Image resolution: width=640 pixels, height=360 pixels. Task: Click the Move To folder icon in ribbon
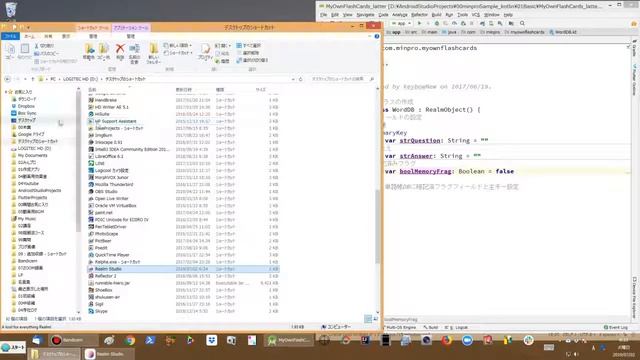89,49
